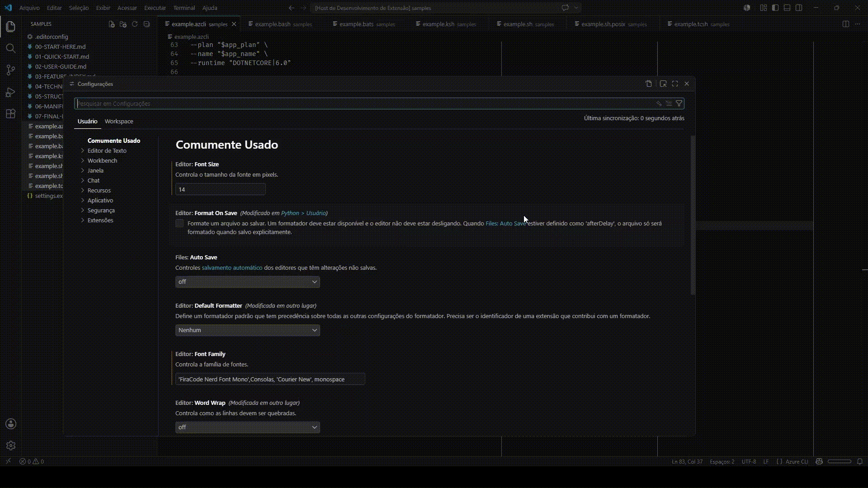Open the Terminal menu

pos(184,8)
